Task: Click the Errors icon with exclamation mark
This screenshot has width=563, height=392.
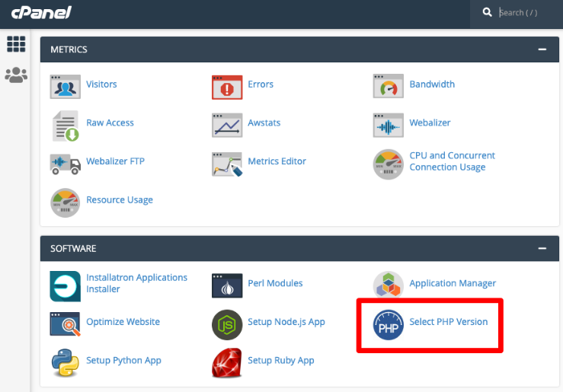Action: 227,87
